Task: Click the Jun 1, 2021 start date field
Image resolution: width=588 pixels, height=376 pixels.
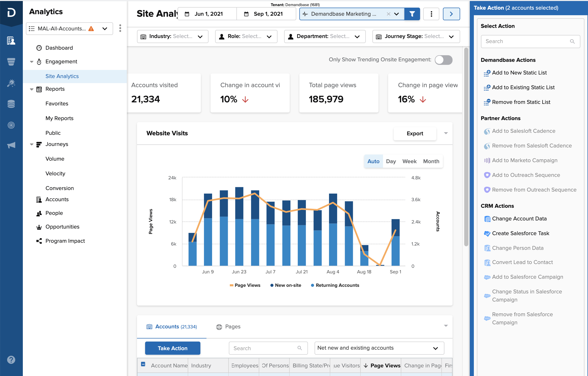Action: [x=207, y=14]
